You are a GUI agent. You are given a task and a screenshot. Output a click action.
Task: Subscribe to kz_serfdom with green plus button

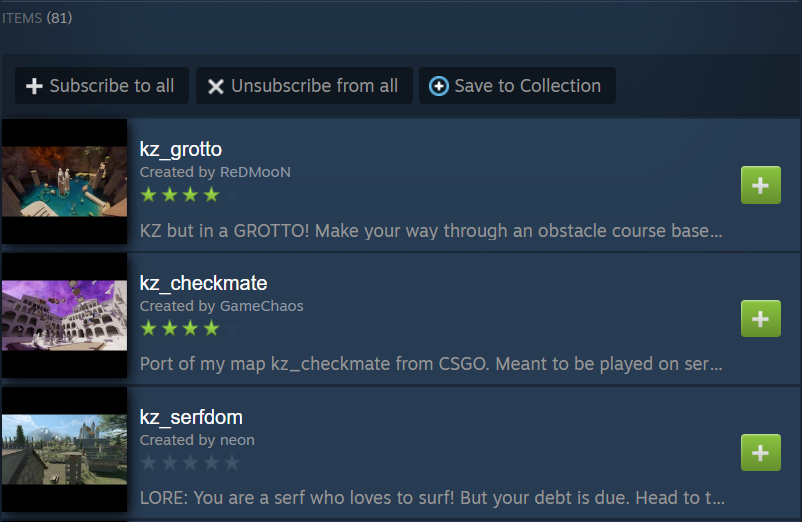click(x=761, y=452)
